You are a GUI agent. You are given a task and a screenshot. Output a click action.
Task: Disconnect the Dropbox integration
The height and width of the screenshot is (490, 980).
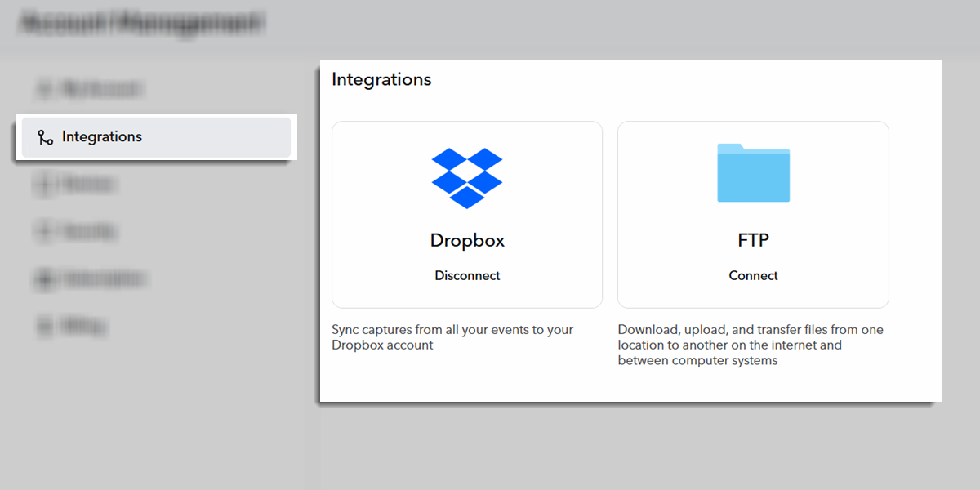(x=467, y=276)
